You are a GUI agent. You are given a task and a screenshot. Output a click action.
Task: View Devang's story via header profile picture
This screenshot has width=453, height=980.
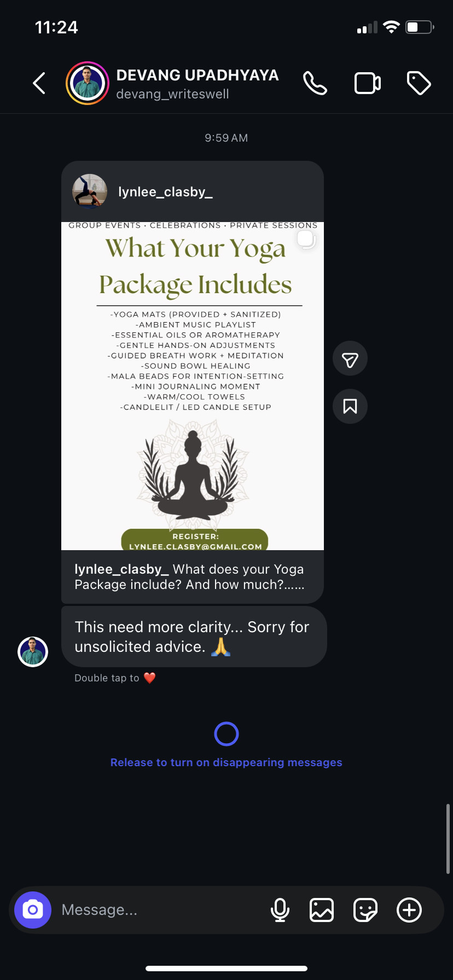click(88, 83)
